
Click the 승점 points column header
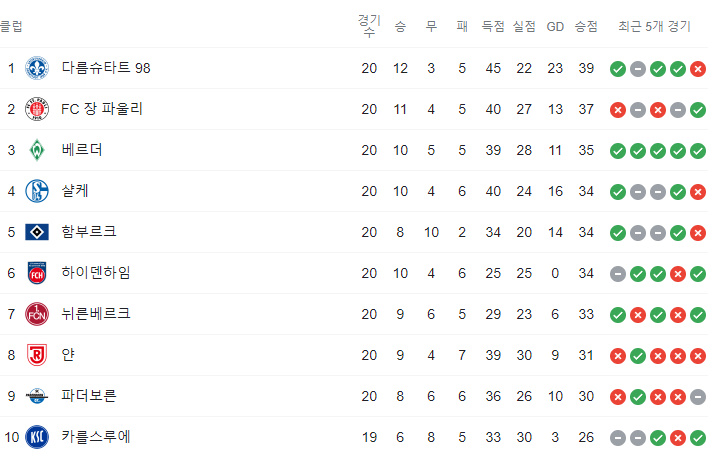[x=586, y=26]
